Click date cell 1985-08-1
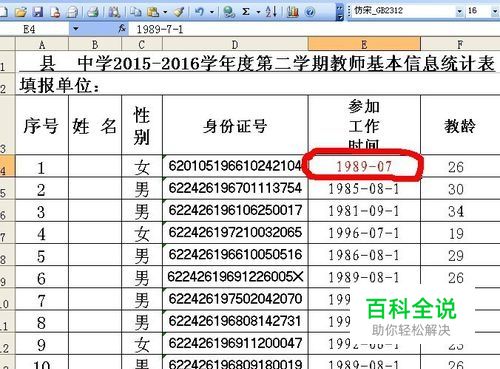The height and width of the screenshot is (369, 500). 364,189
